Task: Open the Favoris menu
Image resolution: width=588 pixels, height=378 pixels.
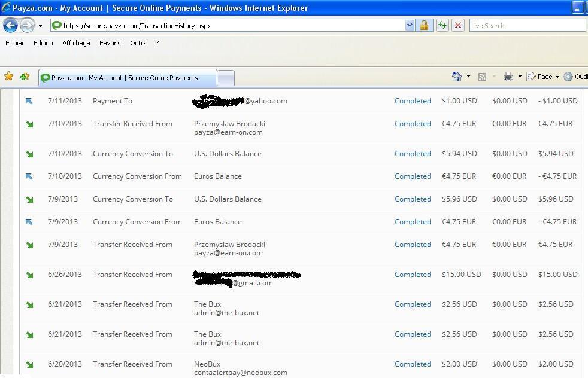Action: pyautogui.click(x=110, y=43)
